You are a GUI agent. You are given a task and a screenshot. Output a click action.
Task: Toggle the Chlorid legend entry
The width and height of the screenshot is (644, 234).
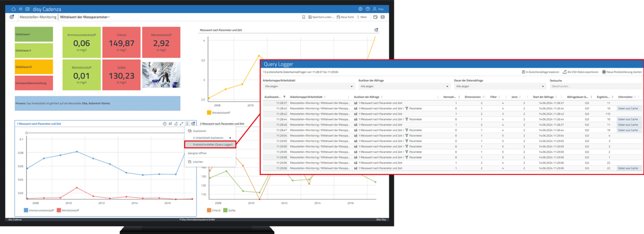point(213,210)
